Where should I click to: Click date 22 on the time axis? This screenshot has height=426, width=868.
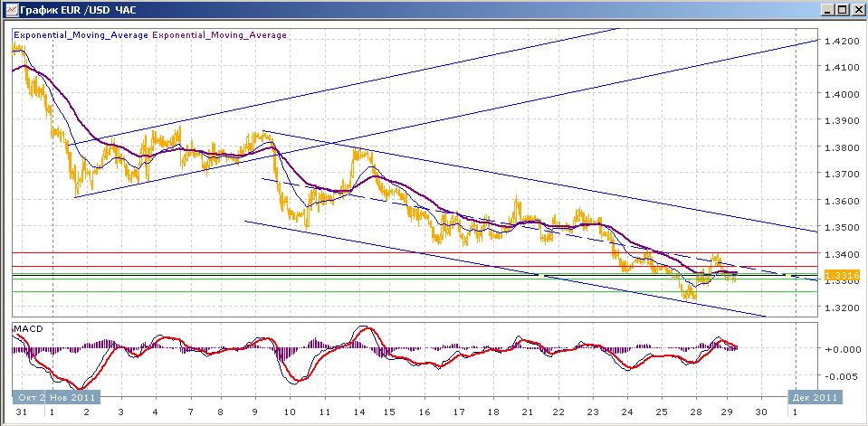[x=559, y=412]
